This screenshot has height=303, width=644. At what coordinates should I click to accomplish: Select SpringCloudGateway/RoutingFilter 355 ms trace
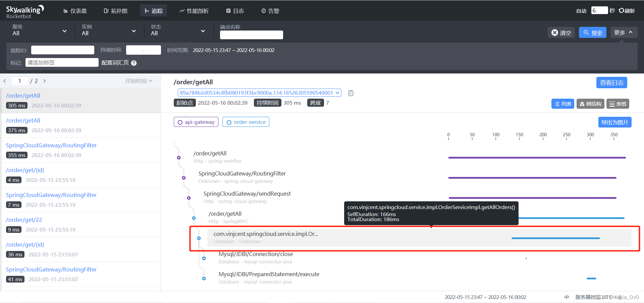point(81,150)
